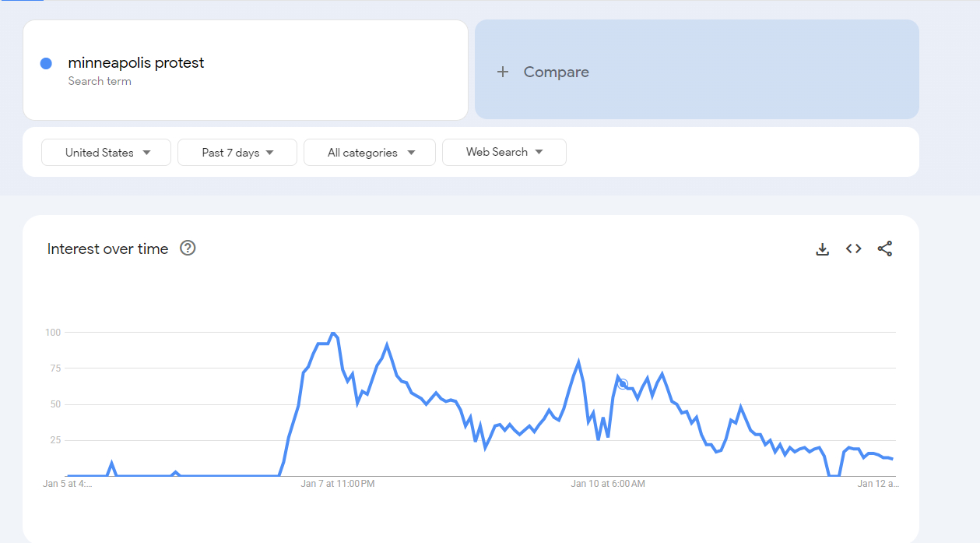
Task: Click the Jan 10 at 6:00 AM label
Action: 608,484
